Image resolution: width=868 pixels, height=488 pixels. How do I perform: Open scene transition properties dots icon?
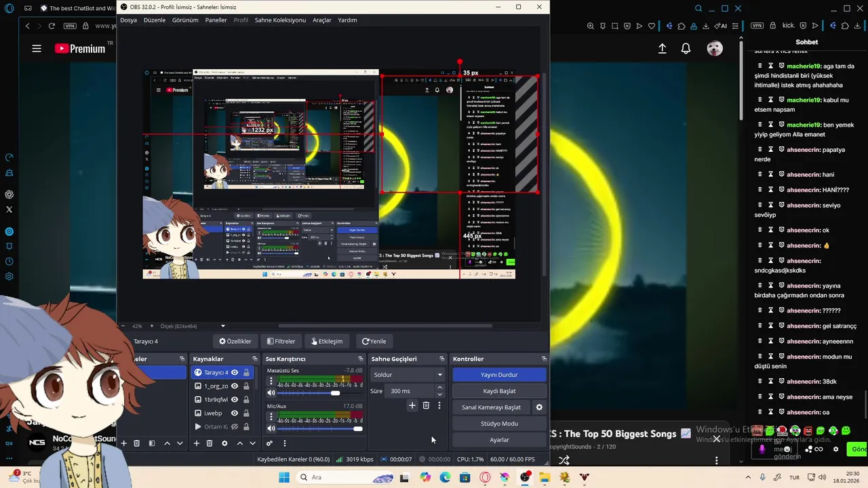point(439,405)
